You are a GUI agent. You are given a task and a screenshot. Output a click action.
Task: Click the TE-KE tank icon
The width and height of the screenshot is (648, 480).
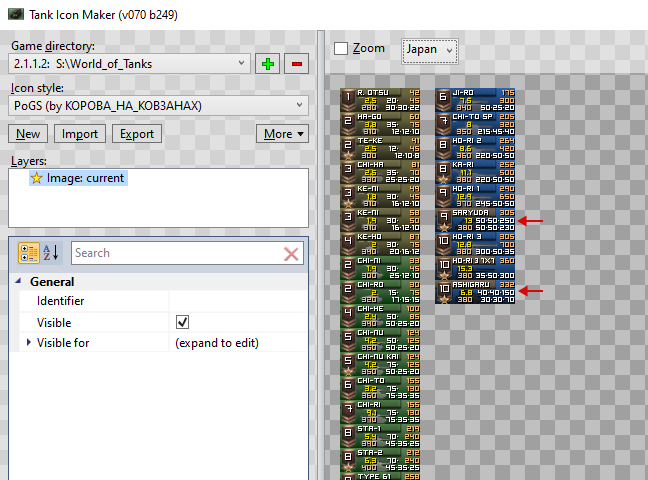[x=380, y=148]
